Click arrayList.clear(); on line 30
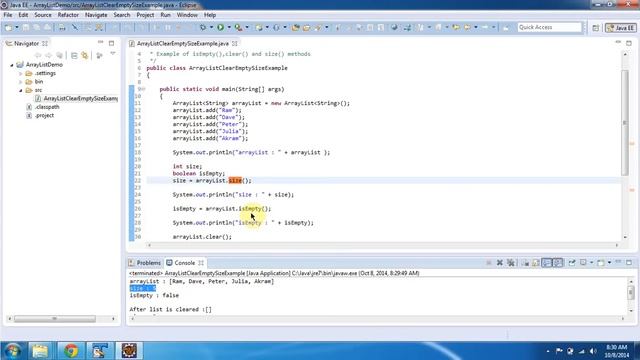 click(202, 237)
